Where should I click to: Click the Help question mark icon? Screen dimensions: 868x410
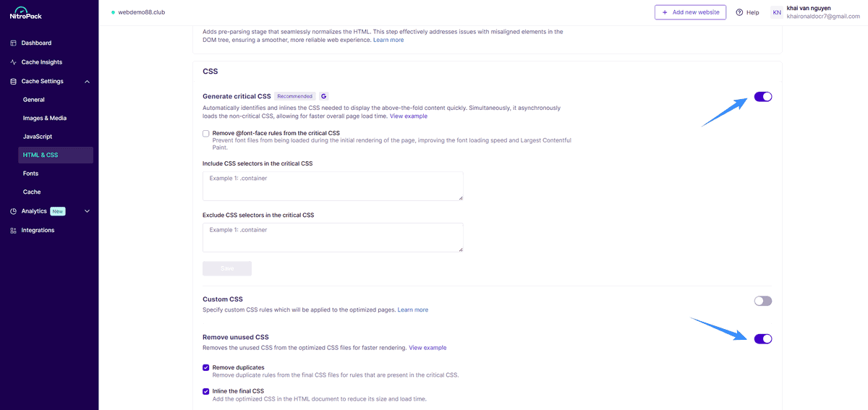pos(739,12)
